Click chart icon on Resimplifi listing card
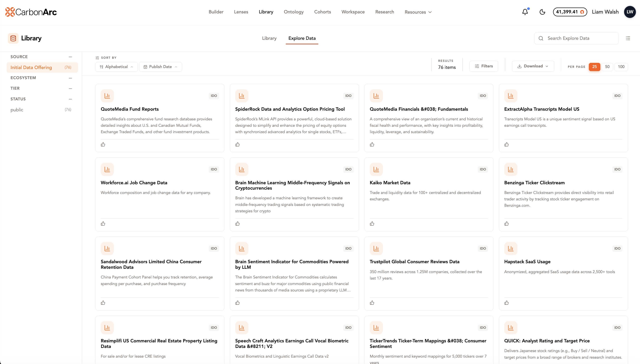The image size is (640, 364). coord(107,328)
